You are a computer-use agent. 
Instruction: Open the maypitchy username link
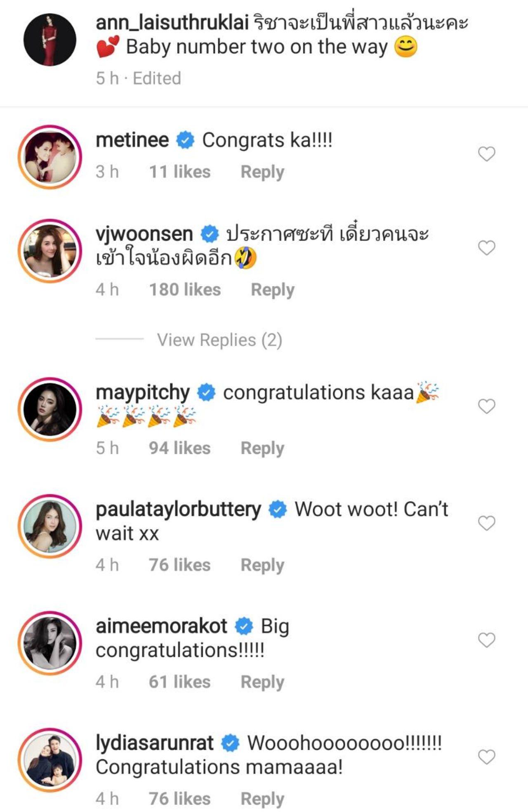coord(143,393)
